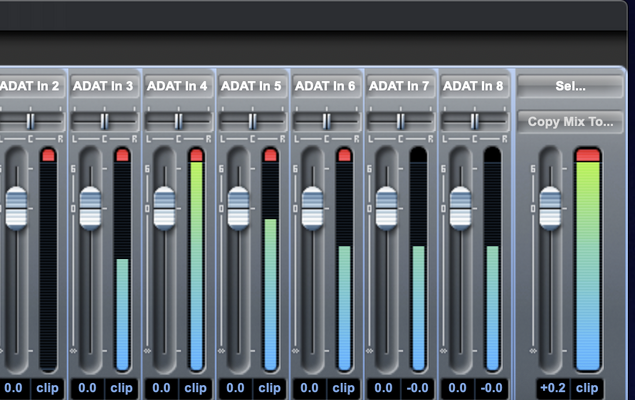This screenshot has width=635, height=400.
Task: Click the ADAT In 8 pan slider
Action: pos(475,121)
